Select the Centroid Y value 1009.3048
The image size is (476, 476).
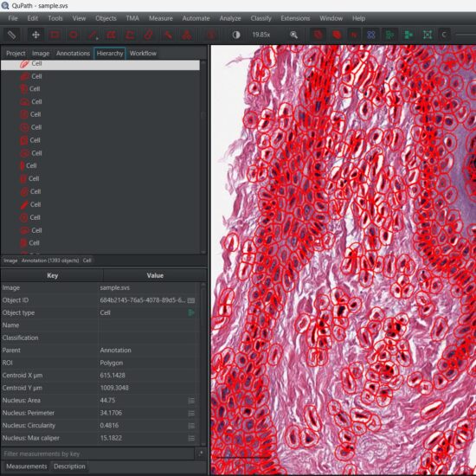point(114,388)
